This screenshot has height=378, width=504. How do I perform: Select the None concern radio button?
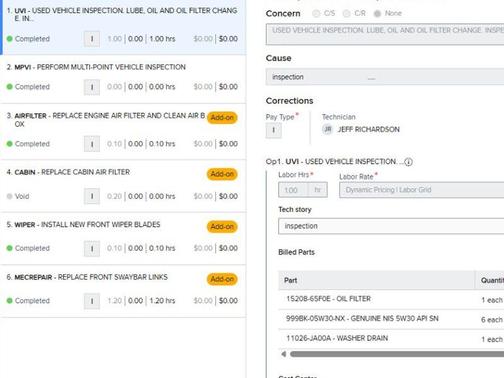(377, 13)
